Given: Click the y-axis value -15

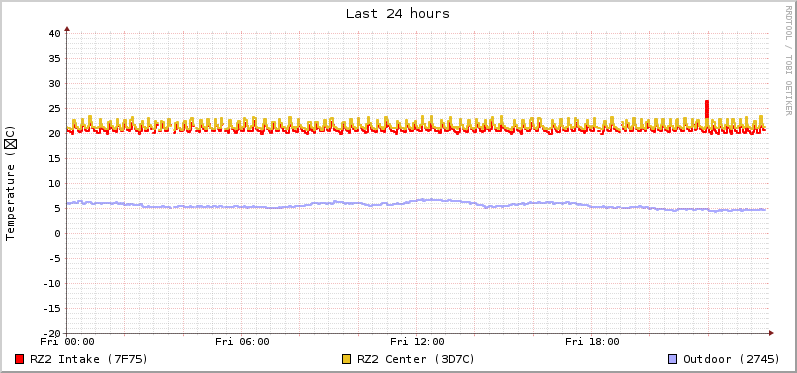Looking at the screenshot, I should [51, 308].
